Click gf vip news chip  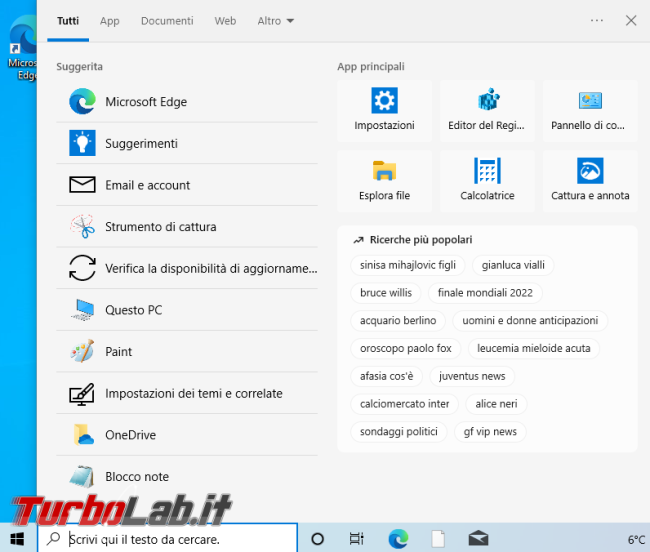tap(490, 431)
